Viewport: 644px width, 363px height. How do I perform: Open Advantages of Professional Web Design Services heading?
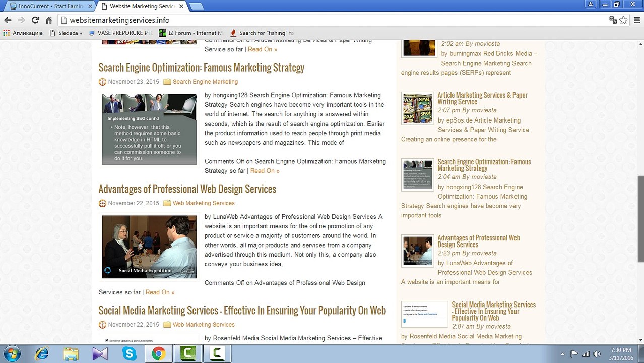tap(187, 189)
